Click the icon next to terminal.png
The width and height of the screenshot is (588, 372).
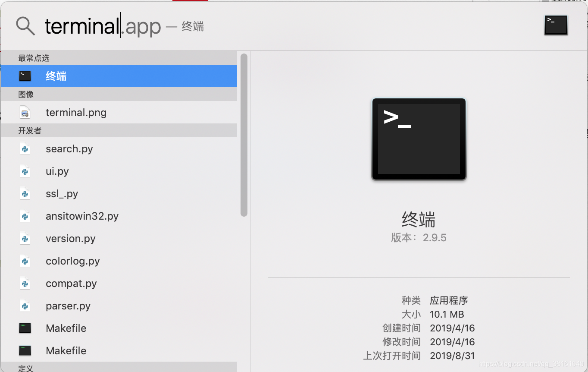(x=25, y=112)
